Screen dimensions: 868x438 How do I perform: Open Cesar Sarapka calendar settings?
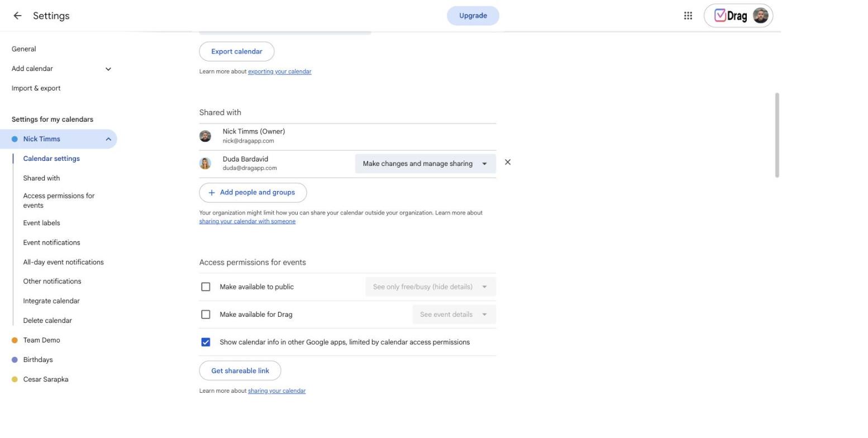[46, 379]
